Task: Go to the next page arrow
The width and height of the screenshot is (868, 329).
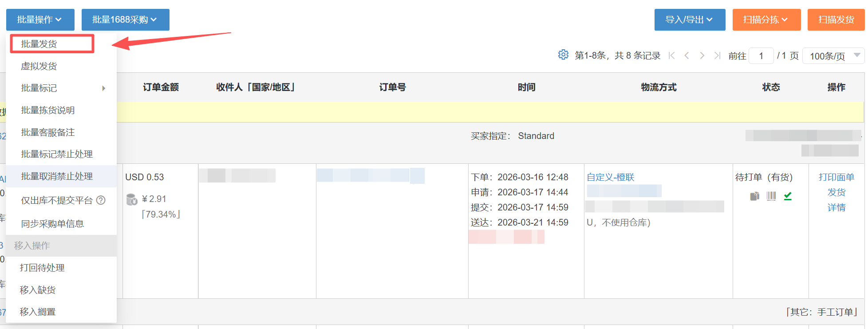Action: coord(702,55)
